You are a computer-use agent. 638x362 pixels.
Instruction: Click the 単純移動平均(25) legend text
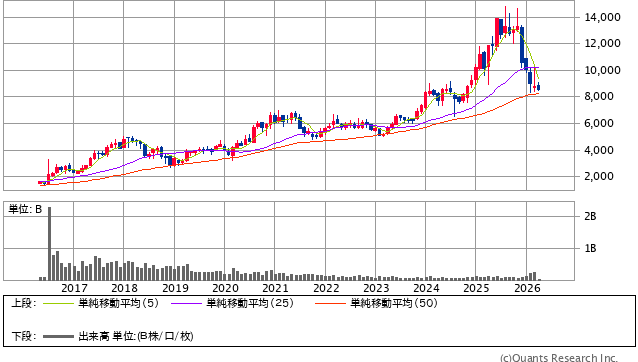coord(250,303)
